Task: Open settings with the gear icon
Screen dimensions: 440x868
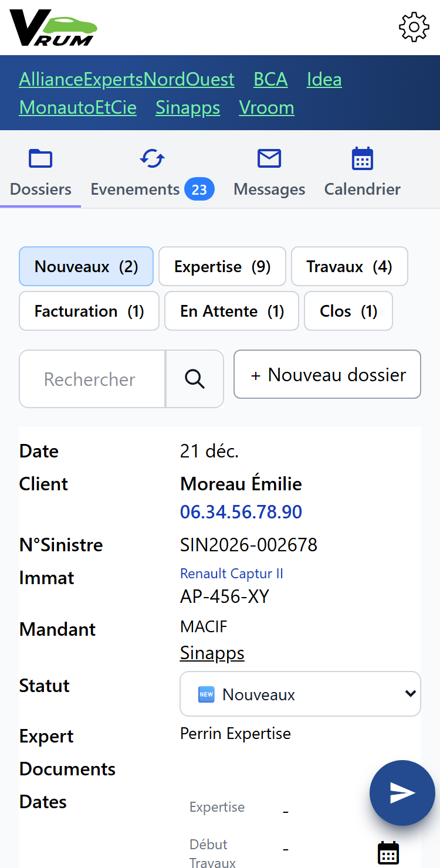Action: (x=414, y=27)
